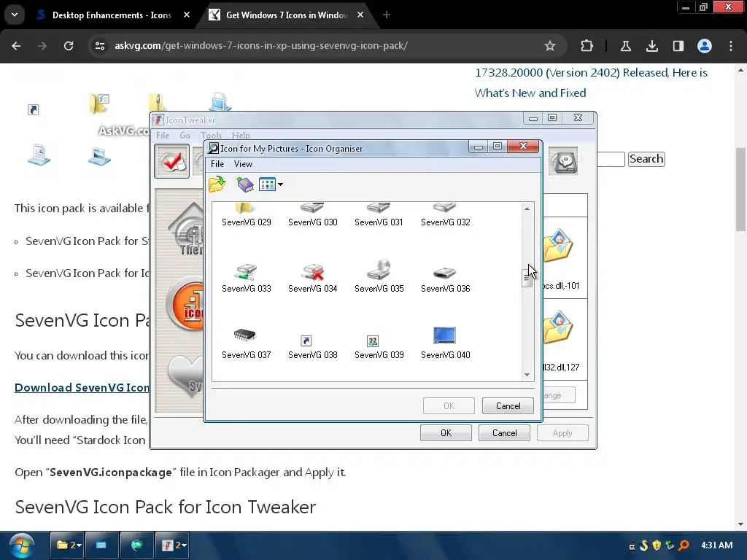This screenshot has height=560, width=747.
Task: Click the taskbar clock showing 4:31 AM
Action: coord(716,545)
